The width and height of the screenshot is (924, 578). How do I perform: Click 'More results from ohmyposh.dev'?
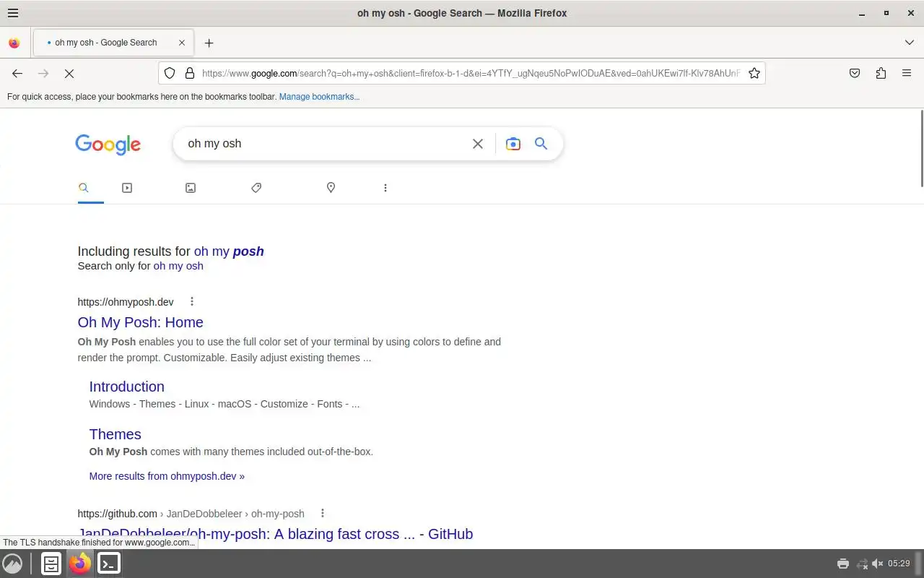point(167,476)
